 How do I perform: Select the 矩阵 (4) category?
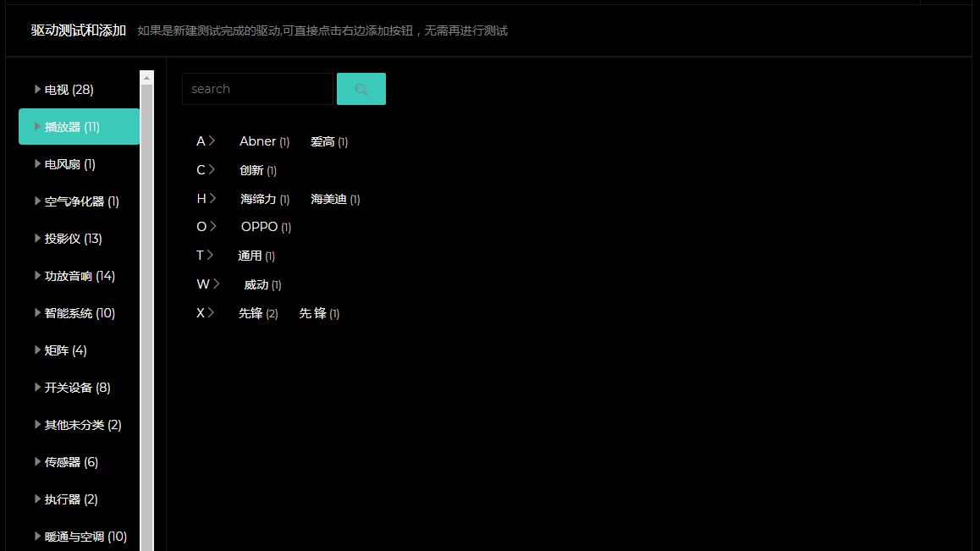(65, 350)
